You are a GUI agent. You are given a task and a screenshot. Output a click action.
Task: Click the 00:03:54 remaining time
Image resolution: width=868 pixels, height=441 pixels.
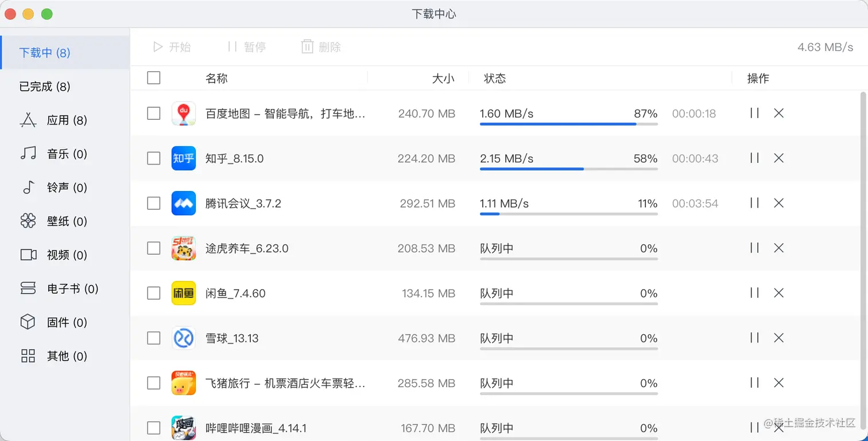695,204
